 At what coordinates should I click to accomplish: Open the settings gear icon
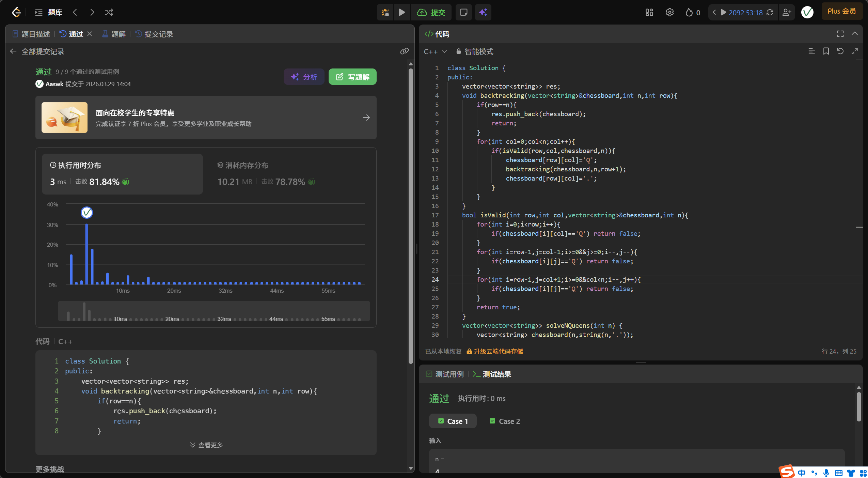[669, 13]
